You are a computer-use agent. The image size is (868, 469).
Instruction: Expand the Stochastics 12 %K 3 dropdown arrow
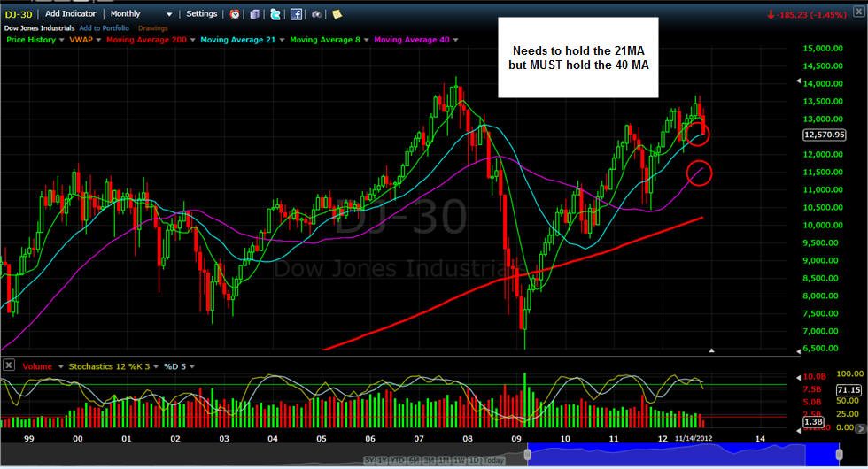(x=156, y=366)
